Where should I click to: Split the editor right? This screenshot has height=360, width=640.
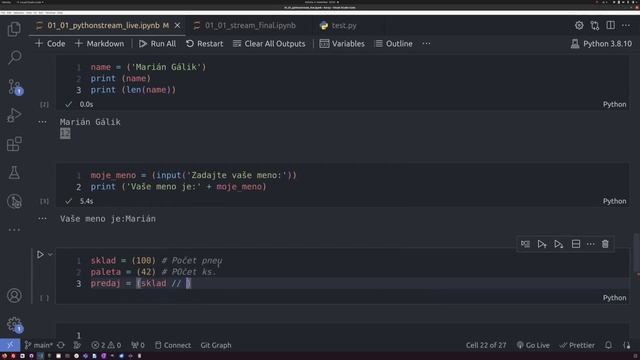(610, 25)
